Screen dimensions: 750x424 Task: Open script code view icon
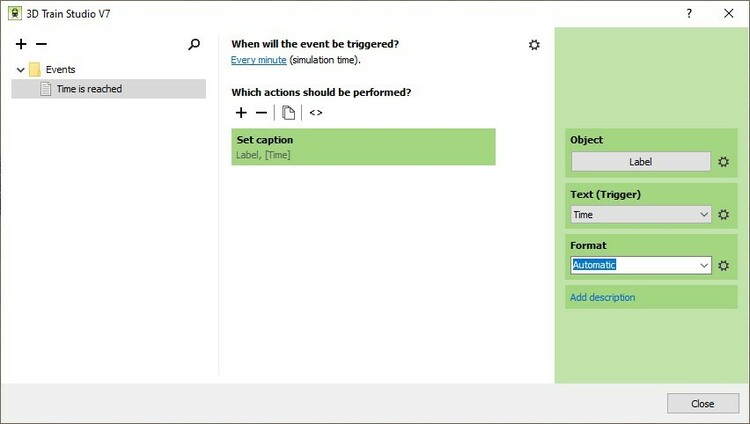pos(316,113)
